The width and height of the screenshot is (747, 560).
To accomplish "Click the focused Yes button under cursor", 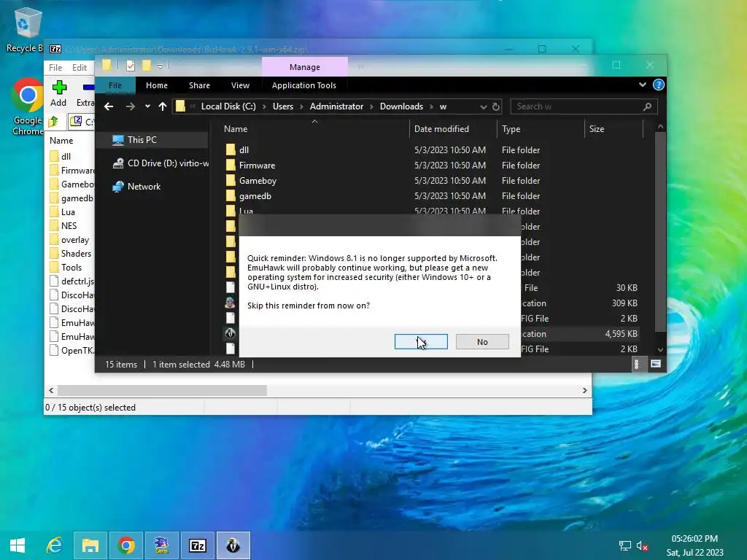I will [x=421, y=341].
